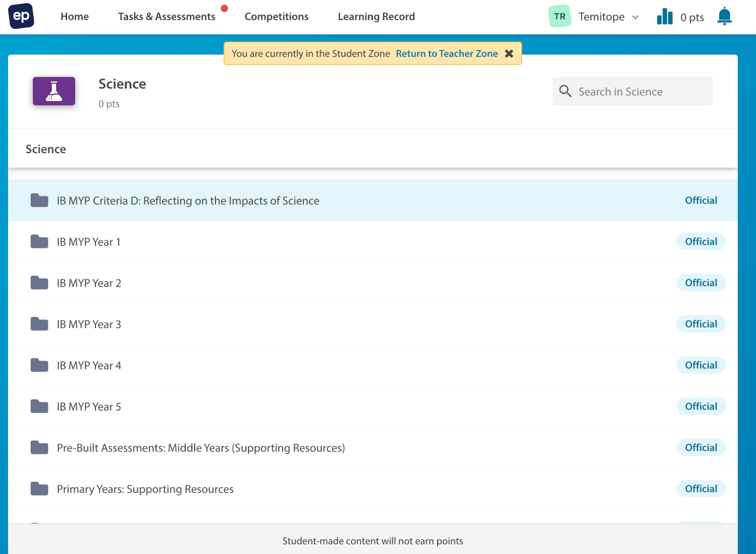The width and height of the screenshot is (756, 554).
Task: Click the purple Science flask icon
Action: pos(54,91)
